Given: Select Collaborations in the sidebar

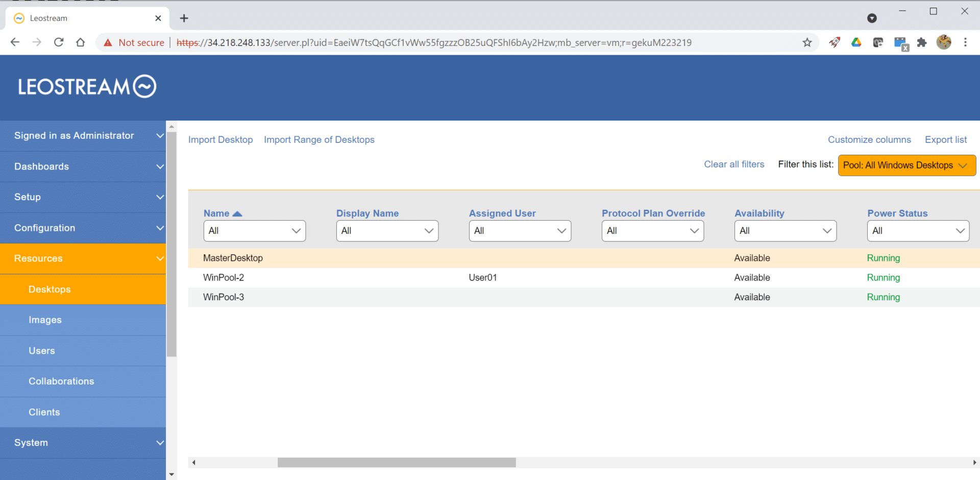Looking at the screenshot, I should coord(83,381).
